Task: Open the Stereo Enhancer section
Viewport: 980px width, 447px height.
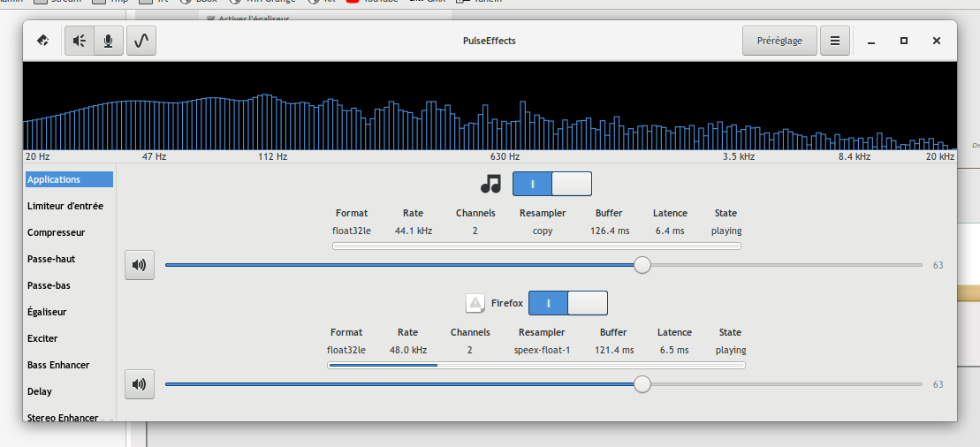Action: pyautogui.click(x=70, y=417)
